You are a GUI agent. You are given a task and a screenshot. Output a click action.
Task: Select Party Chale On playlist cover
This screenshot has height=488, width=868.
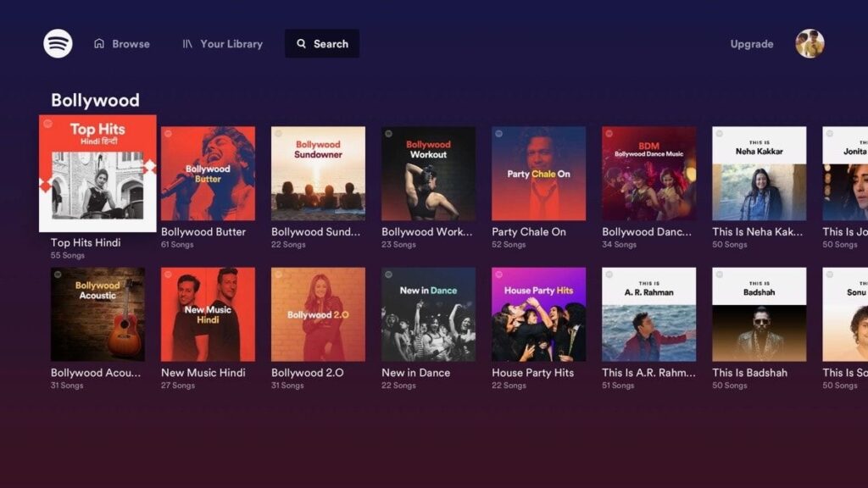[x=538, y=174]
